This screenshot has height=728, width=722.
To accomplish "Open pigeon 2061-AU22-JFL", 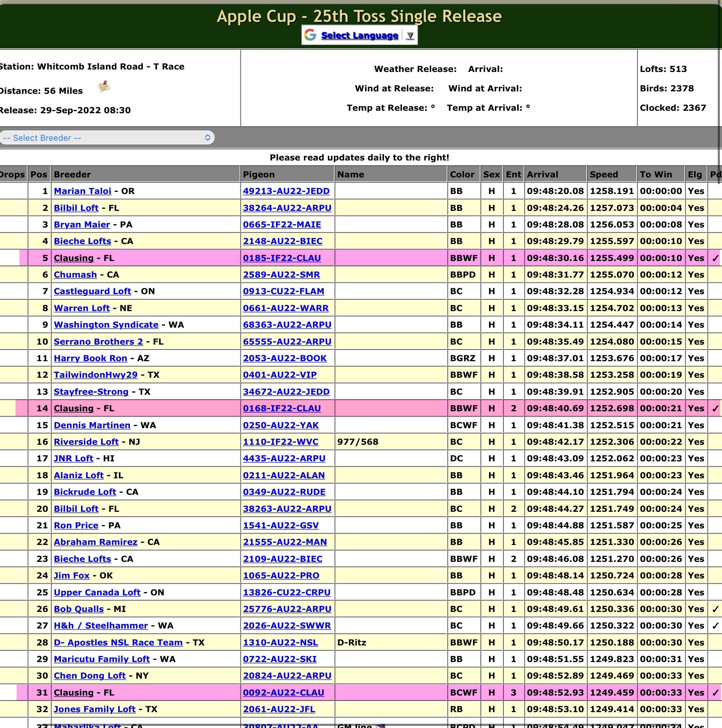I will pos(279,710).
